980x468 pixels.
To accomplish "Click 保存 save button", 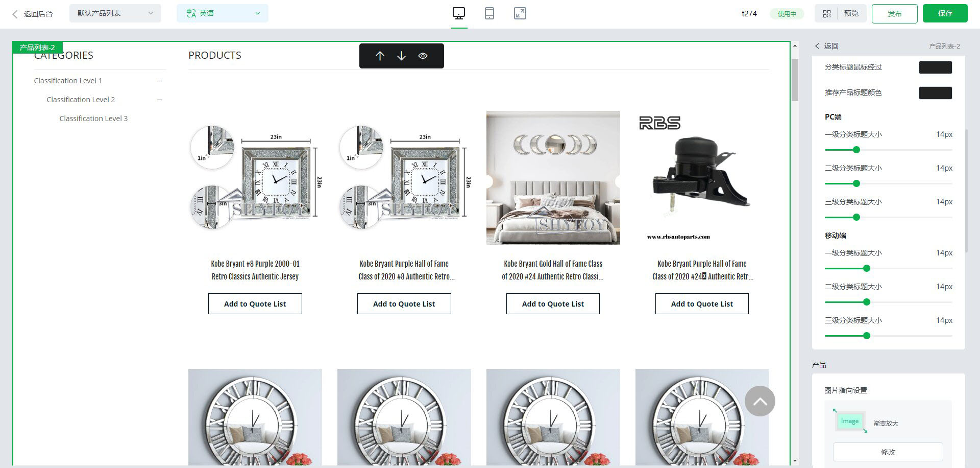I will (x=945, y=13).
